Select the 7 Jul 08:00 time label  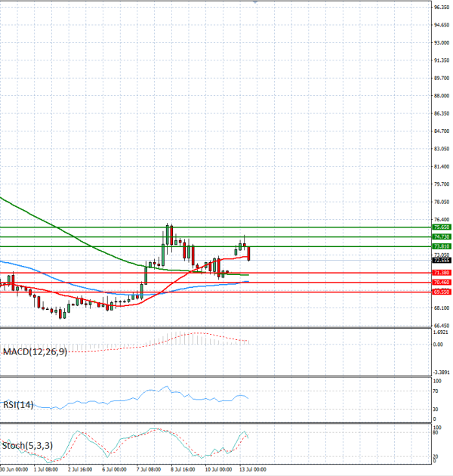[149, 469]
